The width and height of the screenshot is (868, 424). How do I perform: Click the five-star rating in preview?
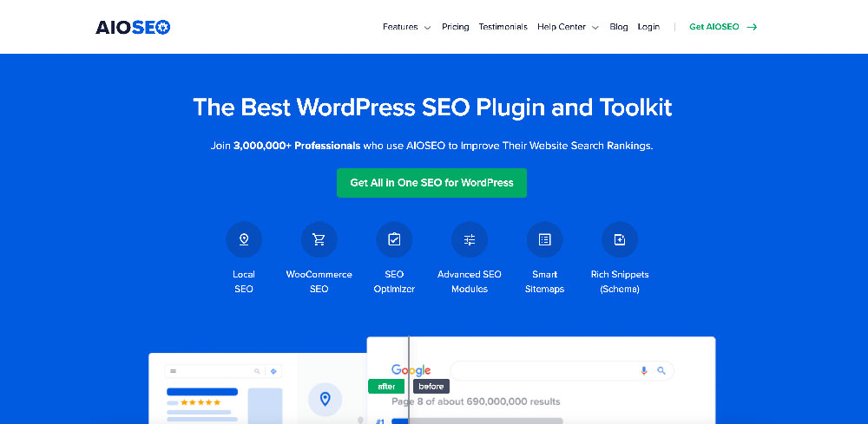tap(201, 402)
